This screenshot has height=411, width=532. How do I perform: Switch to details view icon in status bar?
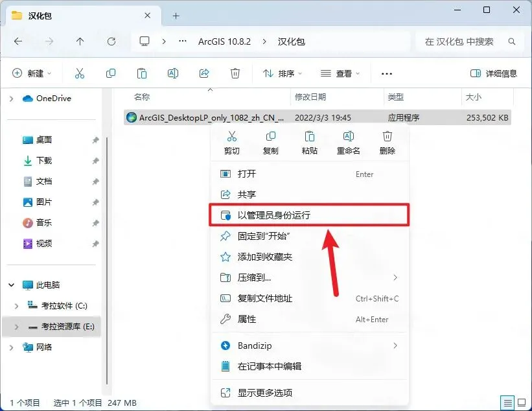point(507,403)
